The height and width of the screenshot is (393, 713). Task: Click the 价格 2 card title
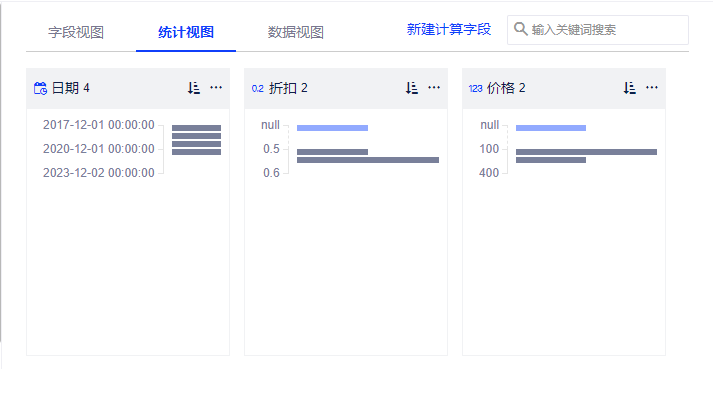(x=506, y=88)
